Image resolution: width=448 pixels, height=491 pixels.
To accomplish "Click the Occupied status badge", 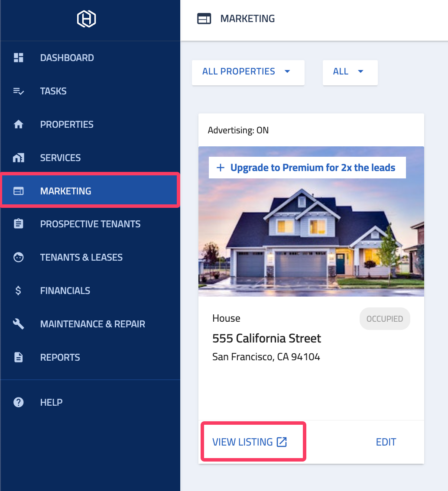I will (385, 319).
